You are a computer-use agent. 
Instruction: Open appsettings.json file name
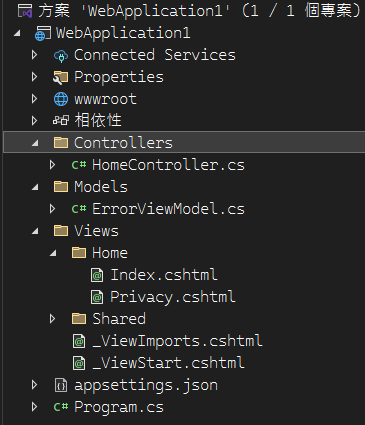(146, 386)
